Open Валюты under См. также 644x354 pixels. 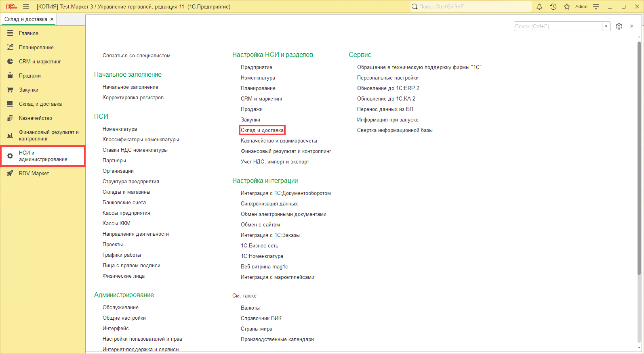(x=250, y=308)
